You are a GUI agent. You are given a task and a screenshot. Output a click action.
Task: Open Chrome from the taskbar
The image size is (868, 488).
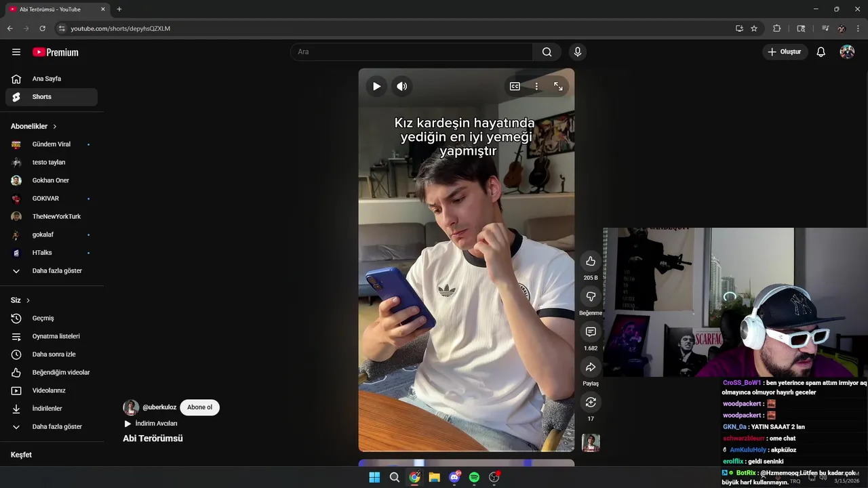[x=414, y=477]
